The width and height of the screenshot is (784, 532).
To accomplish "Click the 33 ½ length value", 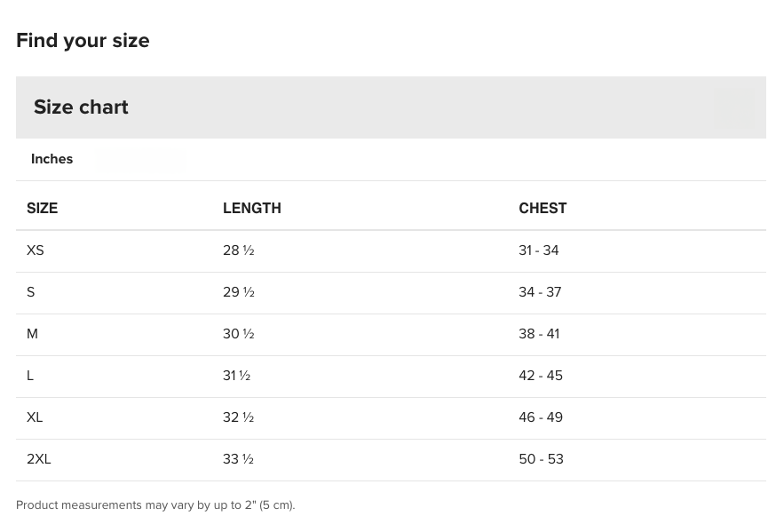I will 239,459.
